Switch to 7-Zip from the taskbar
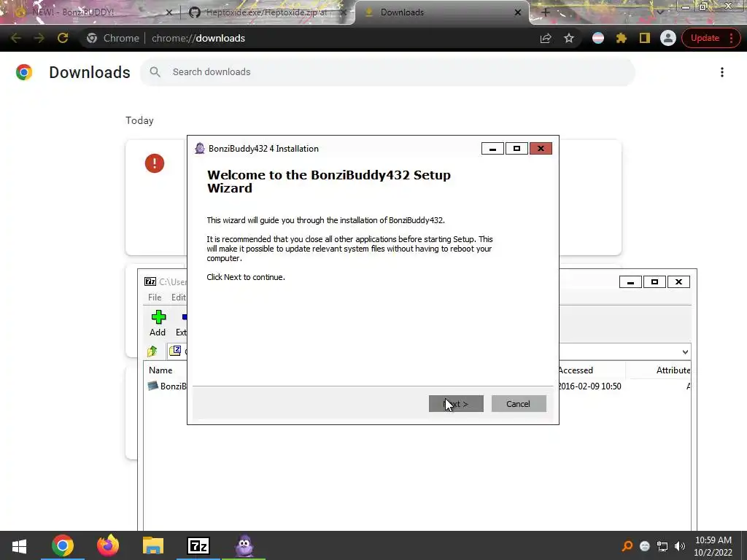This screenshot has height=560, width=747. pyautogui.click(x=198, y=545)
